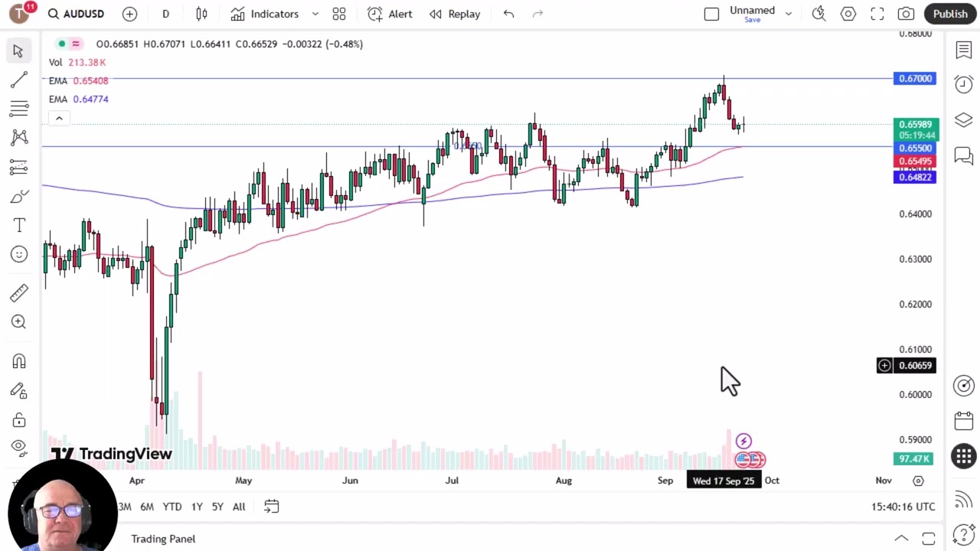Open the alerts clock panel icon
The width and height of the screenshot is (980, 551).
point(963,84)
